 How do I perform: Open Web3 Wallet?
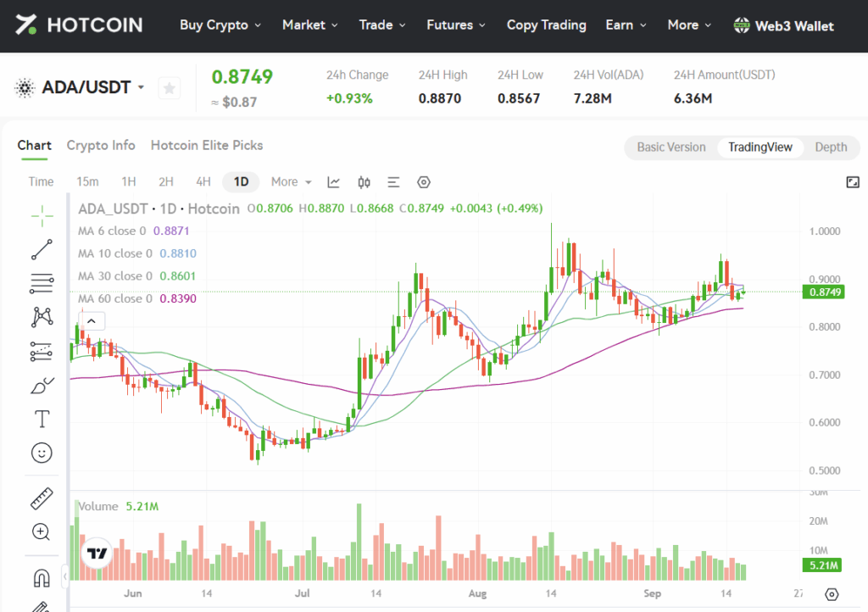783,25
